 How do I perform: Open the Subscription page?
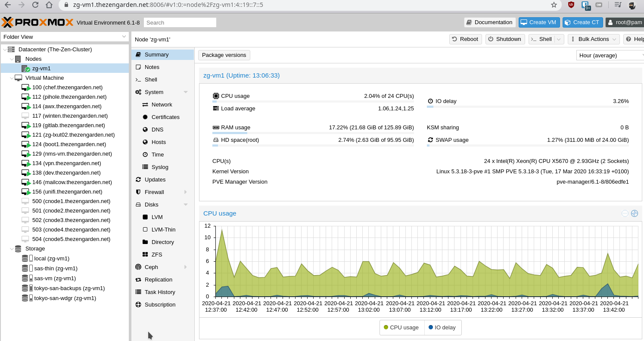[162, 304]
